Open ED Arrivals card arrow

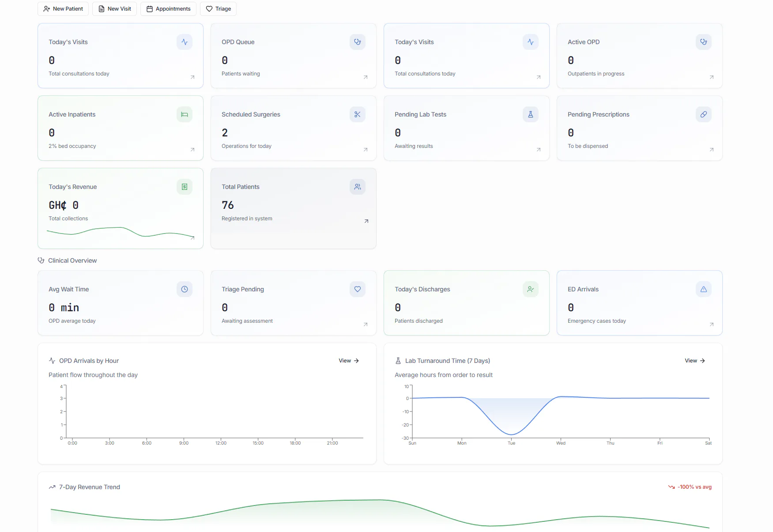[712, 324]
